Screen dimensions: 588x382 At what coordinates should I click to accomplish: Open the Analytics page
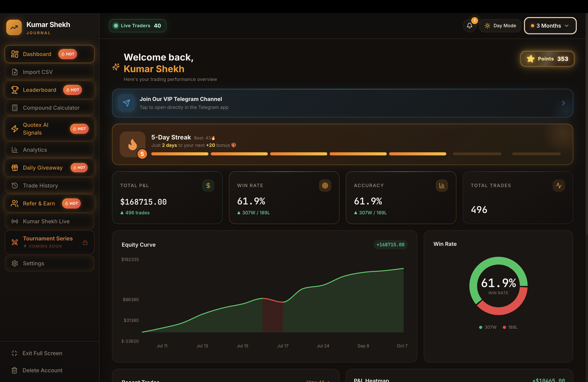(49, 150)
